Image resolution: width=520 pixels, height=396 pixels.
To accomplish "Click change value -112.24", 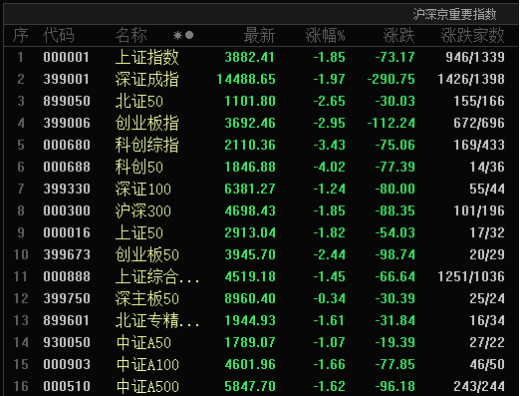I will [391, 123].
